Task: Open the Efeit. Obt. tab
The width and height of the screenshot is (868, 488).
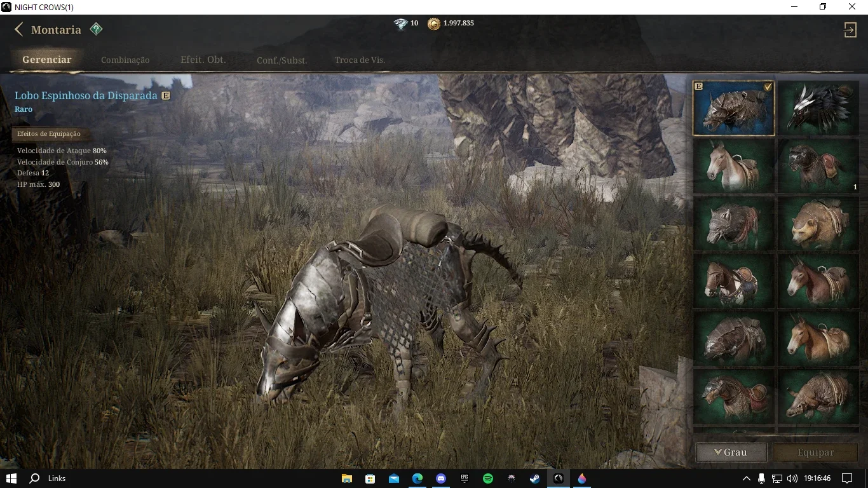Action: coord(203,60)
